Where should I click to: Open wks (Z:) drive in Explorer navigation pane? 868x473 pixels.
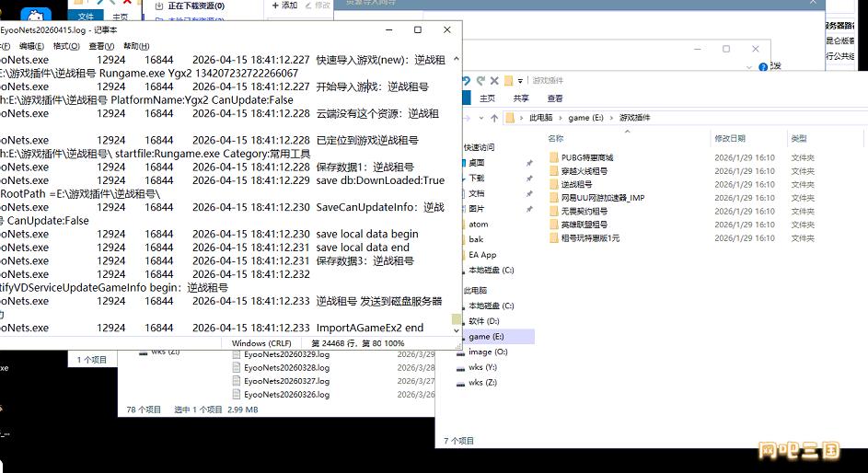pos(482,382)
